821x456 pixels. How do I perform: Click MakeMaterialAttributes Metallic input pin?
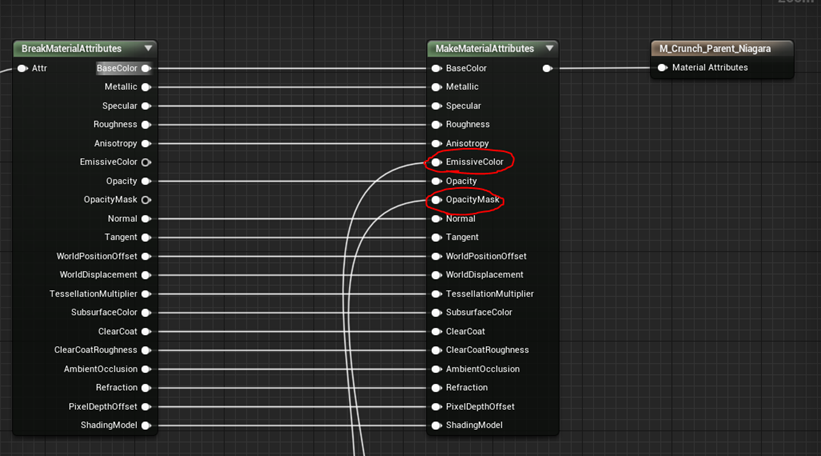[436, 87]
